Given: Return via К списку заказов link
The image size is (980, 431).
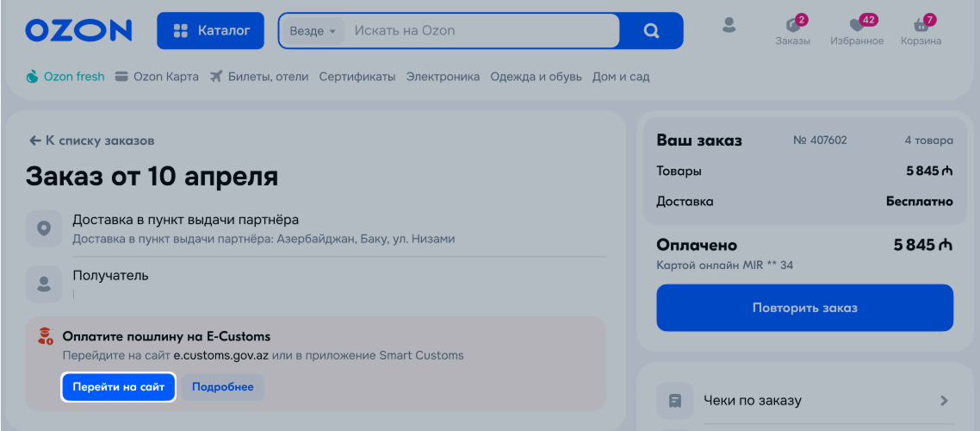Looking at the screenshot, I should pyautogui.click(x=92, y=141).
